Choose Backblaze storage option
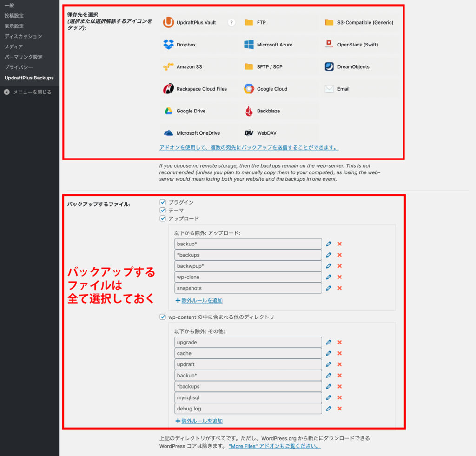 coord(279,111)
